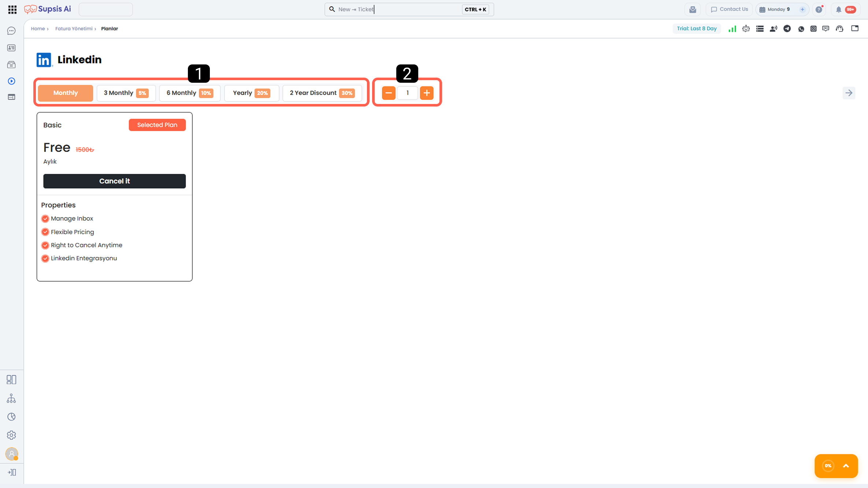
Task: Increase quantity with plus button
Action: (x=427, y=93)
